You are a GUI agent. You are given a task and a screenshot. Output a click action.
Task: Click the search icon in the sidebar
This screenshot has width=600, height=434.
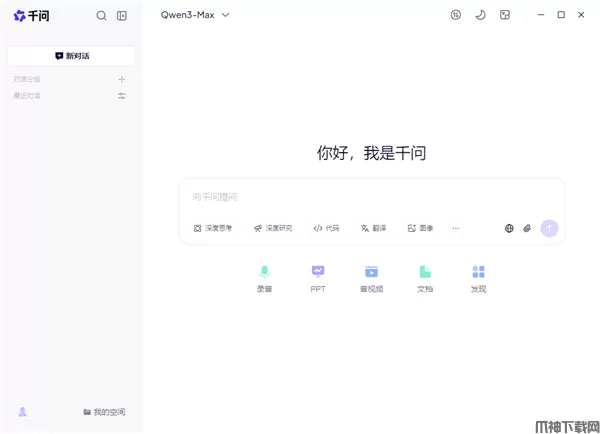[x=101, y=16]
